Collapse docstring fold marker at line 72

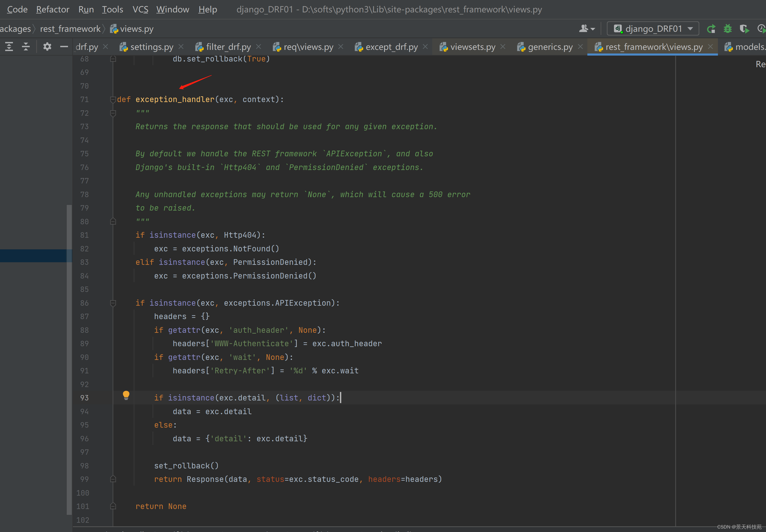coord(113,113)
